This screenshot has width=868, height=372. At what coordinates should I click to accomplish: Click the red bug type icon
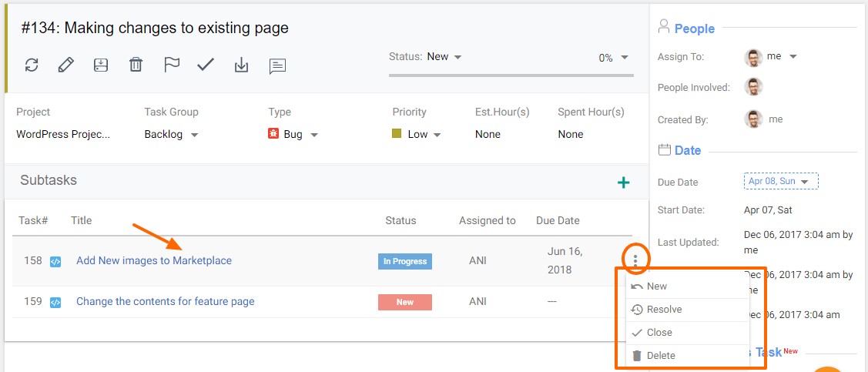pos(273,133)
